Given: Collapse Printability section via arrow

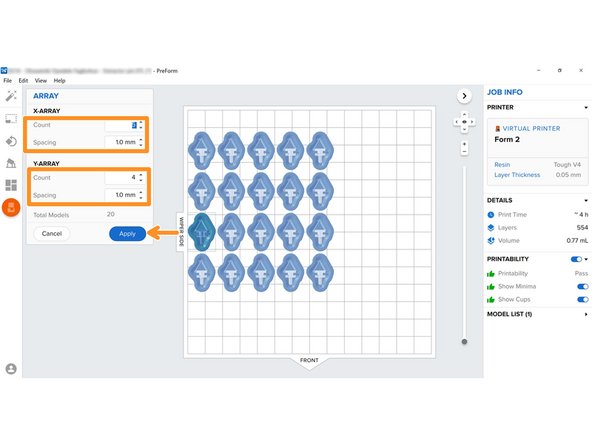Looking at the screenshot, I should tap(586, 259).
